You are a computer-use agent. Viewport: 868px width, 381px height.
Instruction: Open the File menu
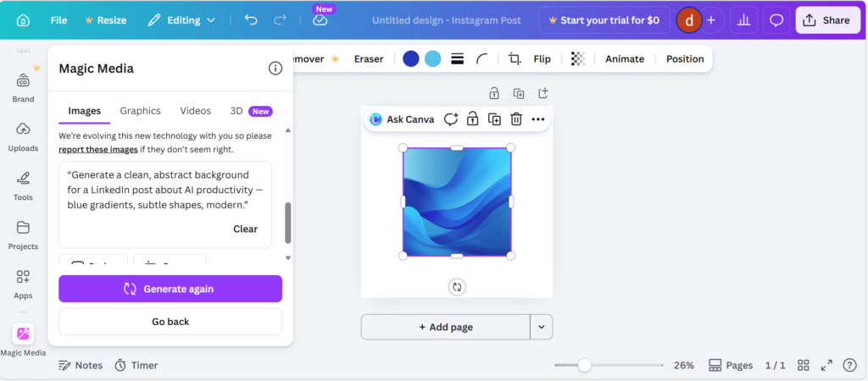(x=58, y=19)
